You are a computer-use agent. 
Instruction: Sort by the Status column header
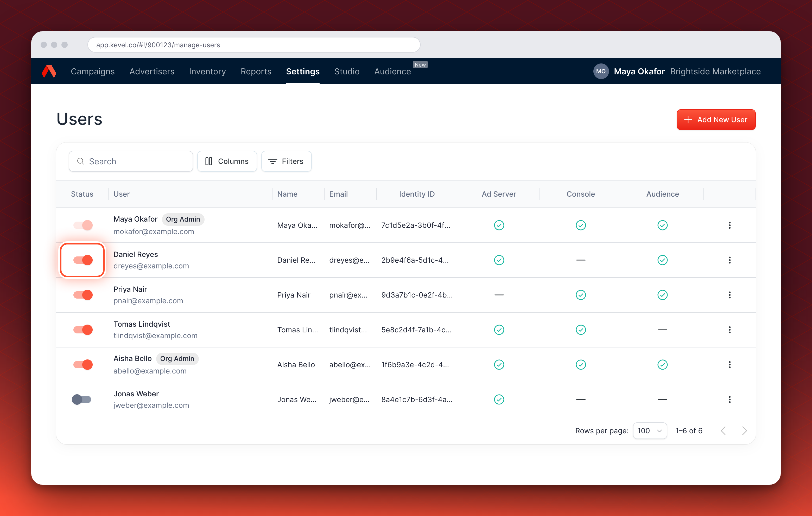click(82, 194)
